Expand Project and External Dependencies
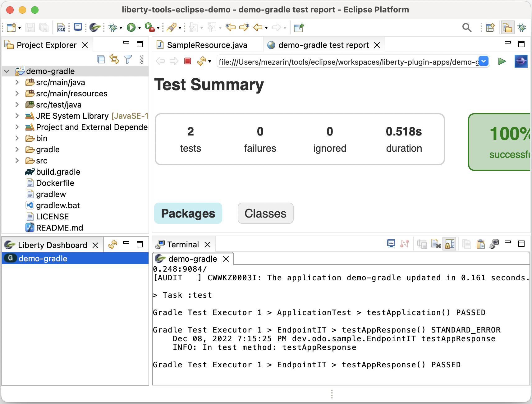 [x=17, y=127]
